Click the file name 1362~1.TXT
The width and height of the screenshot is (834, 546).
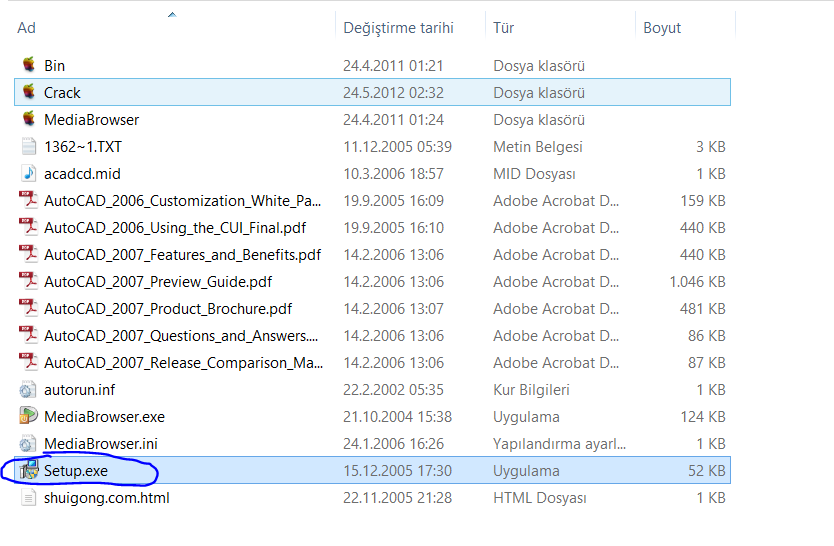point(83,147)
